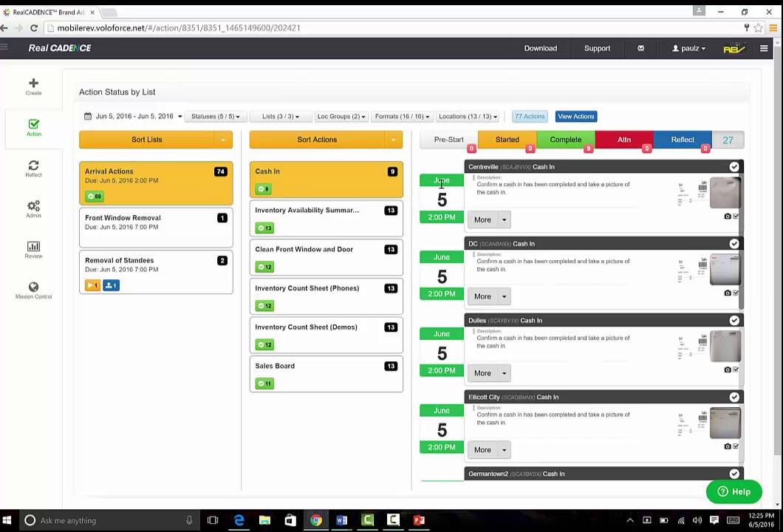Open the Reflect refresh icon in sidebar
This screenshot has height=532, width=783.
point(33,165)
